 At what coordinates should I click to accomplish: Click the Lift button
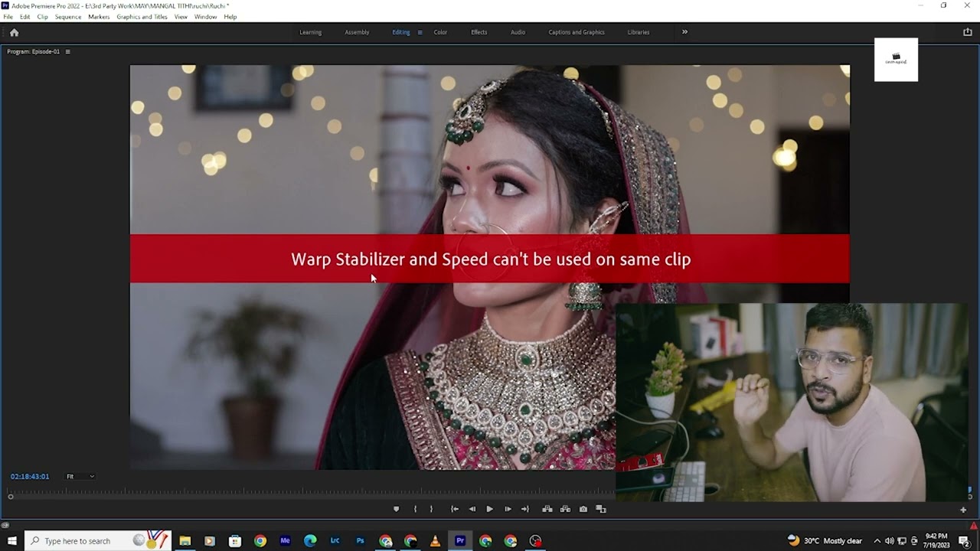coord(547,509)
